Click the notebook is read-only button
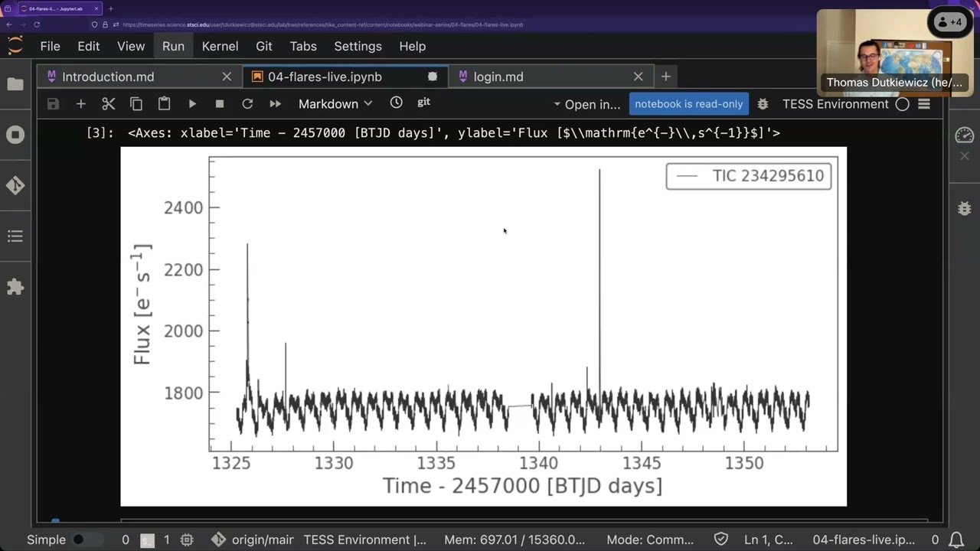The width and height of the screenshot is (980, 551). [x=689, y=104]
